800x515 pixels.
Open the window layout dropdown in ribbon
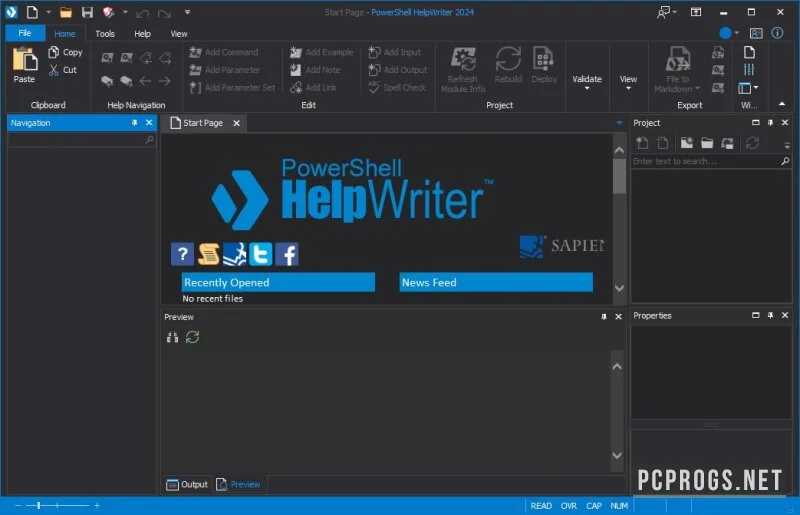(748, 88)
